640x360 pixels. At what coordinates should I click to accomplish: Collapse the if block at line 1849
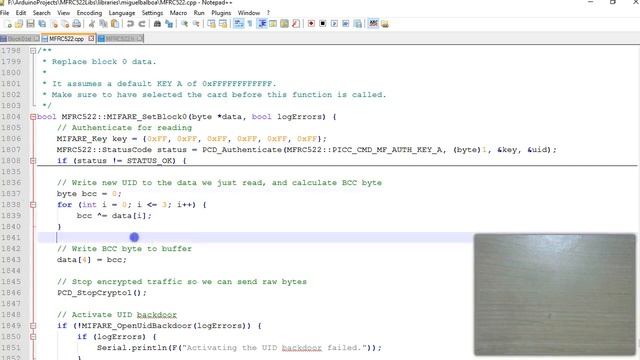coord(33,326)
